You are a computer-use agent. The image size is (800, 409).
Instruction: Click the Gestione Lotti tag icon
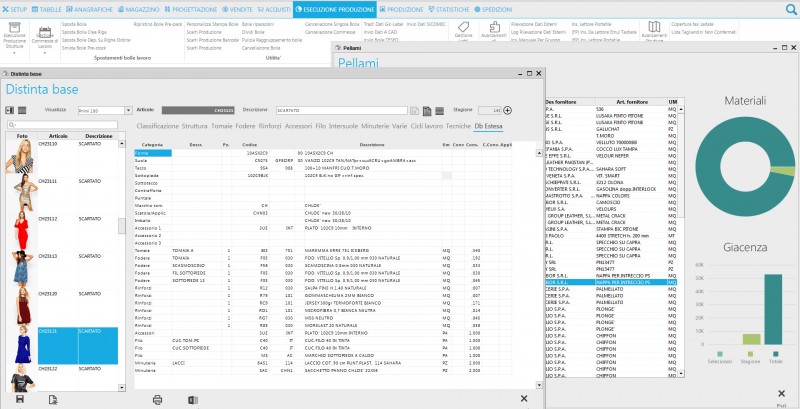(x=463, y=28)
